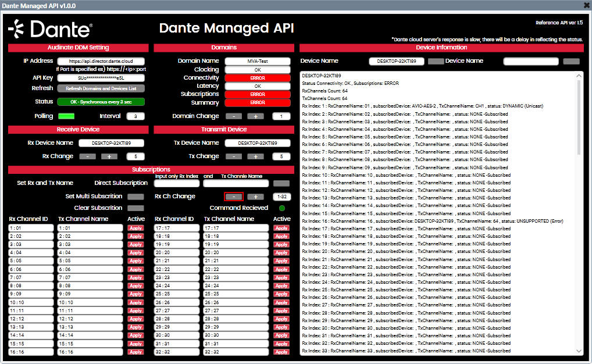592x364 pixels.
Task: Click the Tx Channel Name field 22:22
Action: click(x=236, y=269)
